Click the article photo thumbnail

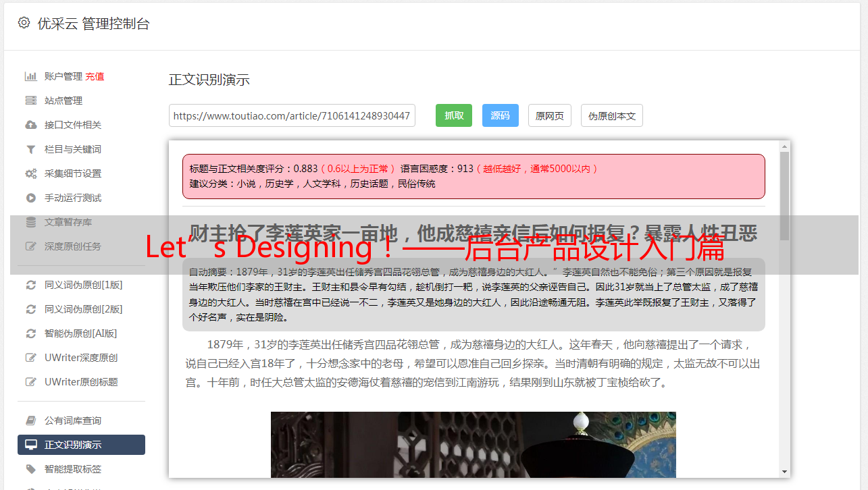(x=473, y=445)
